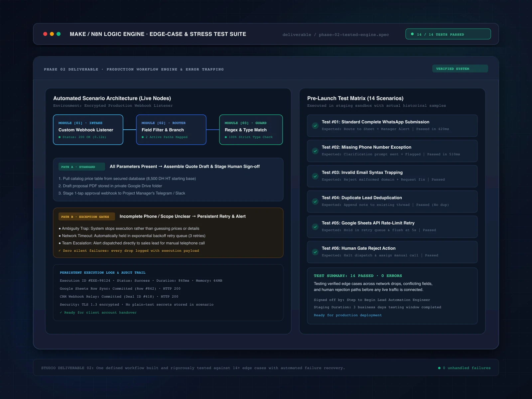Select the Custom Webhook Listener module card

click(x=88, y=130)
